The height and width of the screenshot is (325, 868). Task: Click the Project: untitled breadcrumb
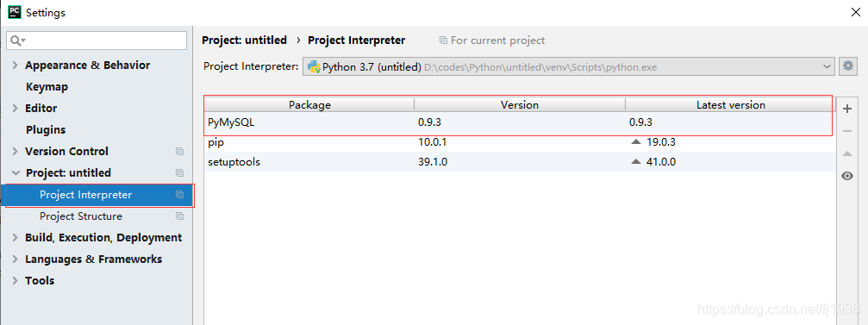click(244, 41)
